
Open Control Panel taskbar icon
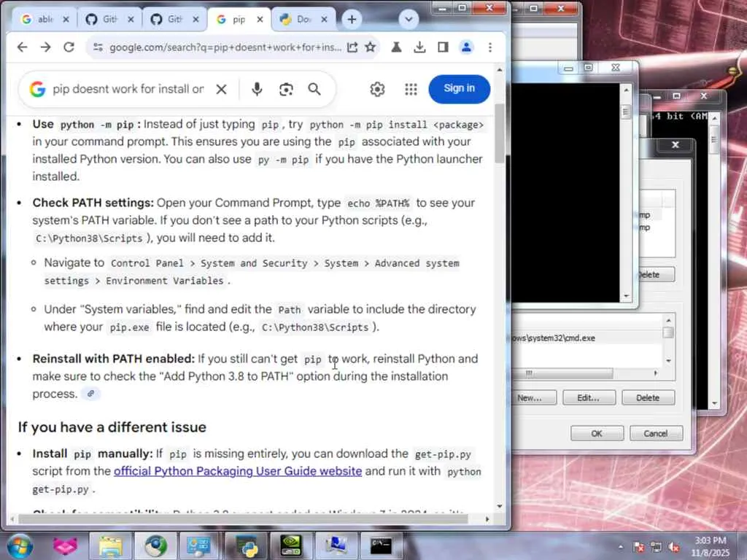coord(198,545)
